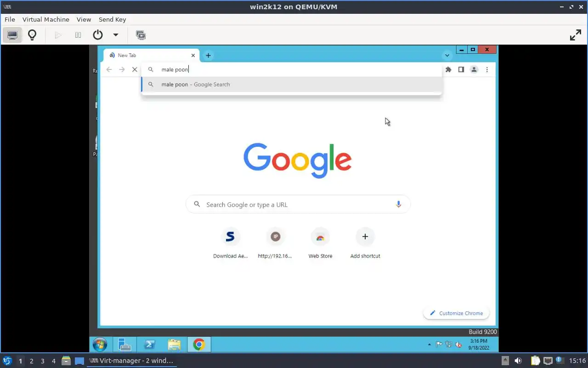
Task: Open the Chrome Extensions puzzle icon
Action: point(448,69)
